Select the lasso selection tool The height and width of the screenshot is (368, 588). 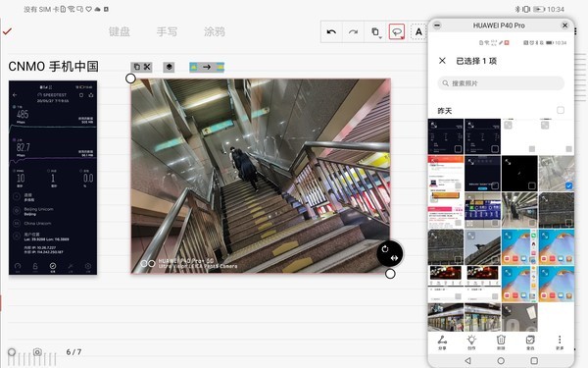pyautogui.click(x=397, y=32)
